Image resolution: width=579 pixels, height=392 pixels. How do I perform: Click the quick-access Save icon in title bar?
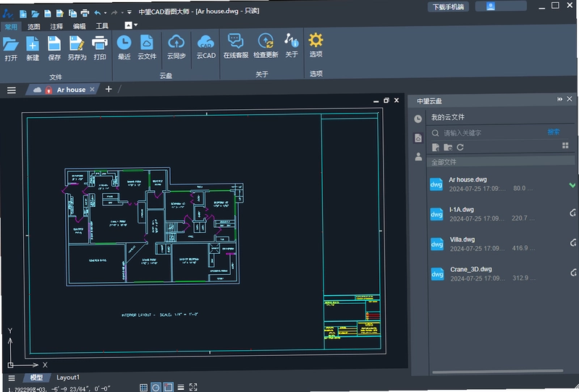point(48,14)
